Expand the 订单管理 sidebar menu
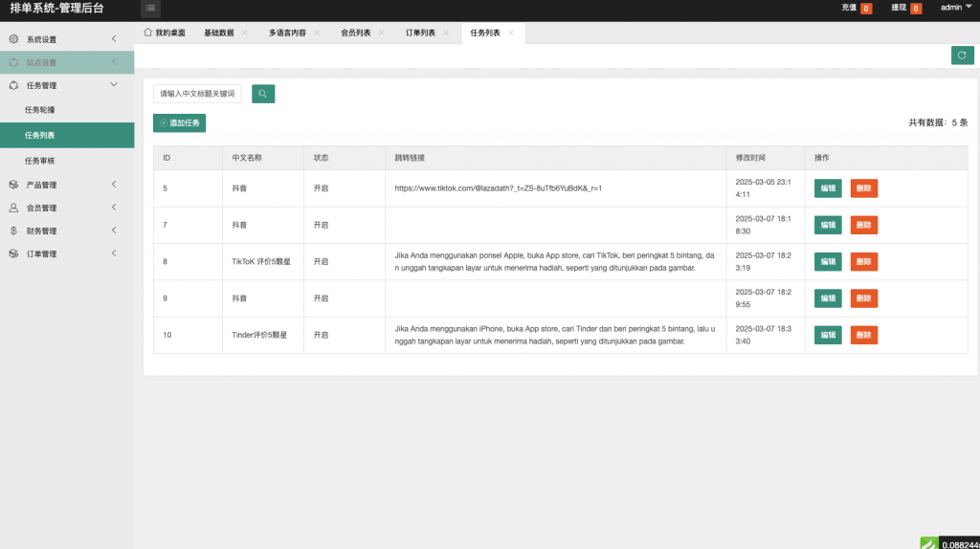 coord(67,253)
